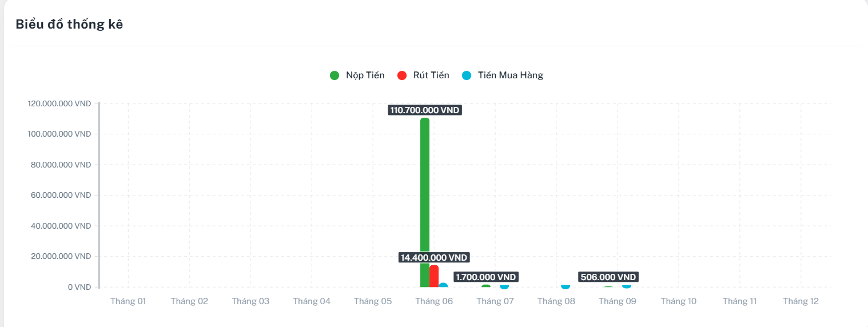Toggle the Tiền Mua Hàng legend label

pyautogui.click(x=510, y=75)
